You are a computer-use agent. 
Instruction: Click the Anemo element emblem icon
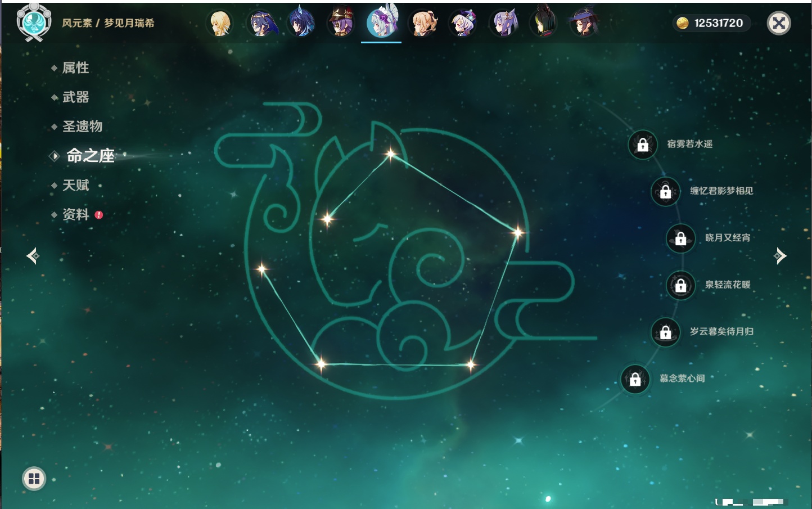[34, 22]
